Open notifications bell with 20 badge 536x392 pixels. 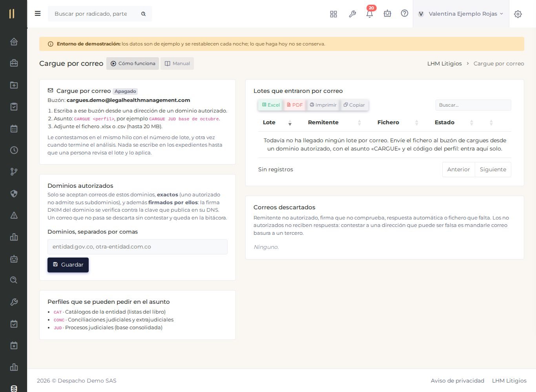370,13
